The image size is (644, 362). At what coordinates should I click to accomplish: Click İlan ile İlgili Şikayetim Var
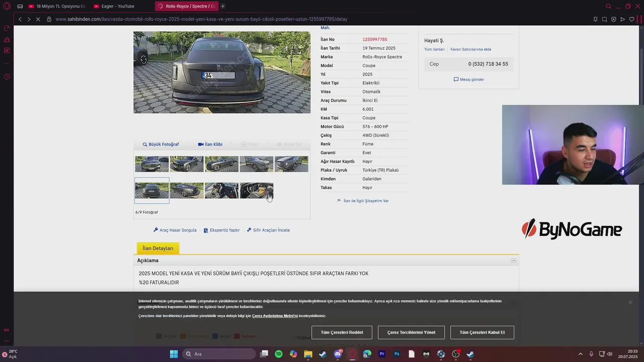pyautogui.click(x=363, y=201)
